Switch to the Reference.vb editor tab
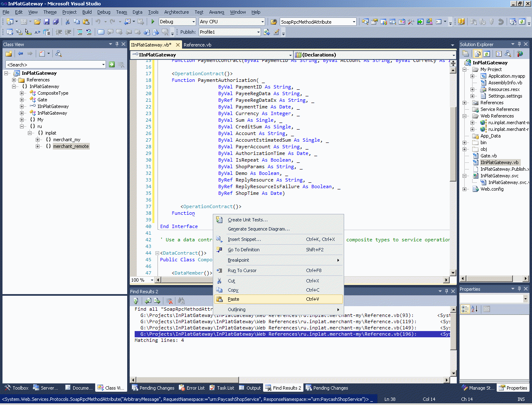 197,45
